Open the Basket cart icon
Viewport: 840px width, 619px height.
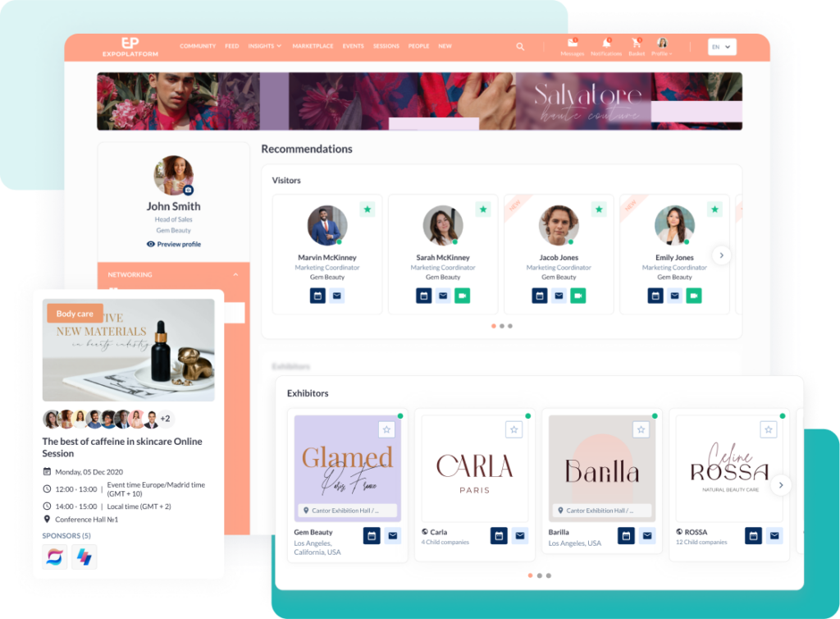point(637,43)
